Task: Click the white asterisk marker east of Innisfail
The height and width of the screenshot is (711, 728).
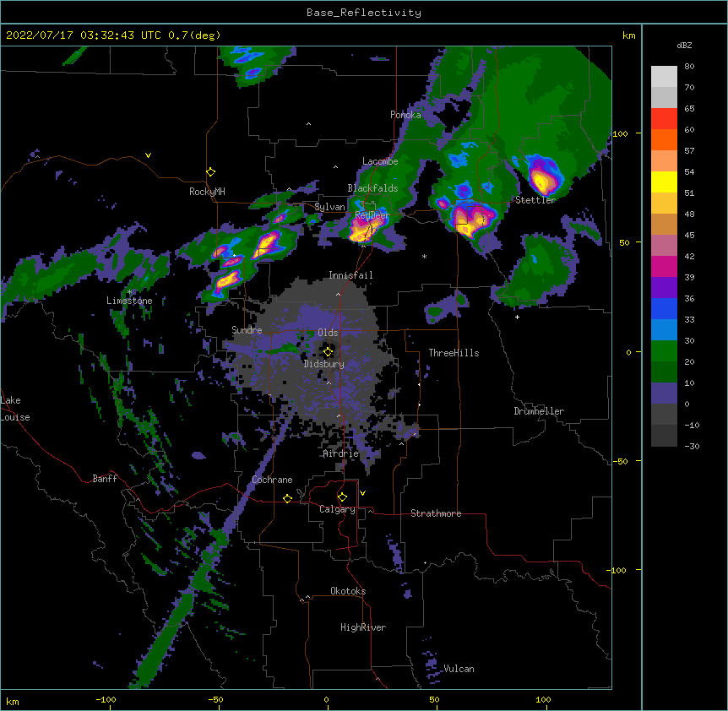Action: (x=424, y=256)
